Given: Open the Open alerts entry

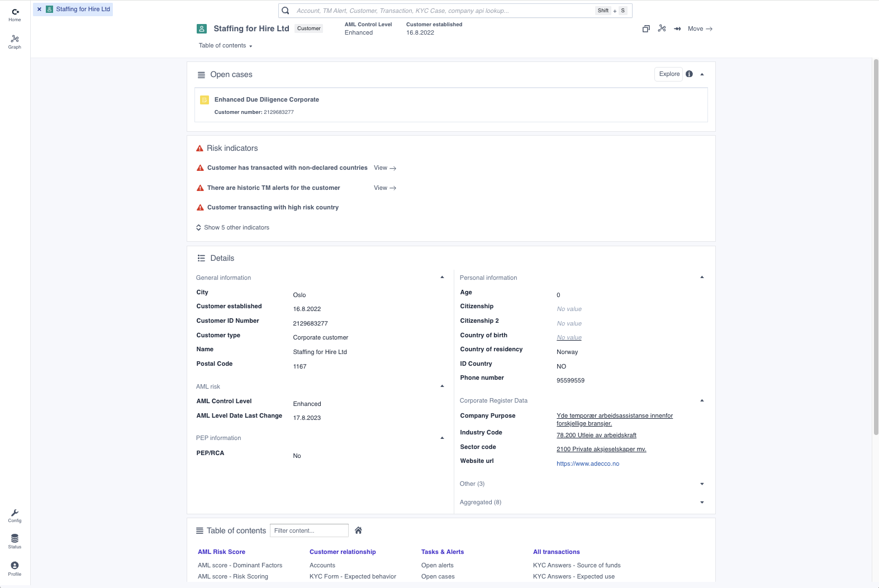Looking at the screenshot, I should point(438,566).
